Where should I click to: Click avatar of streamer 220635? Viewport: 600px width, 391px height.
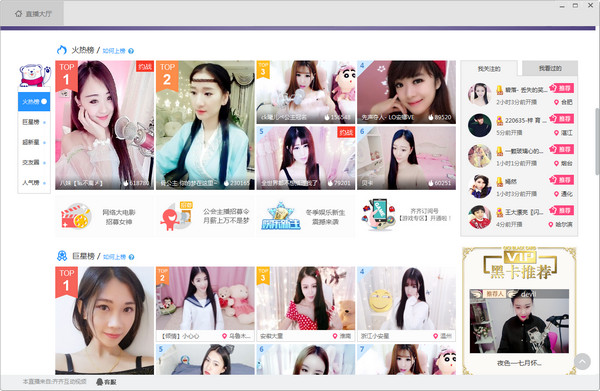coord(479,125)
